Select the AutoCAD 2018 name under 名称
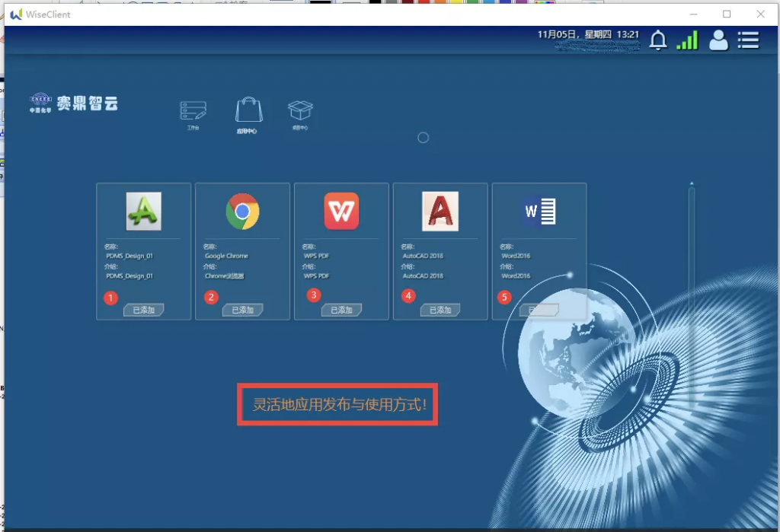The width and height of the screenshot is (780, 532). pos(423,256)
